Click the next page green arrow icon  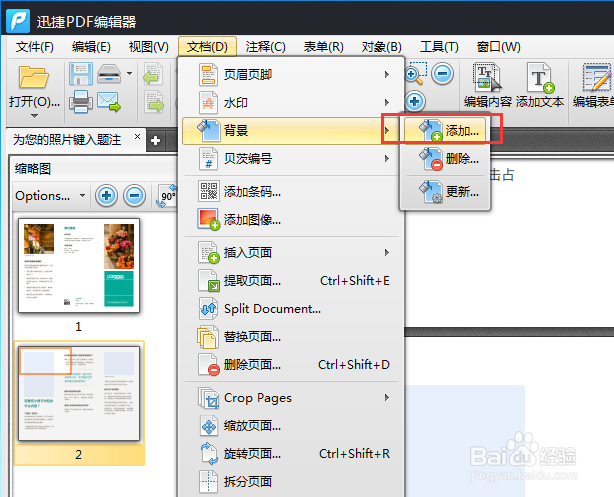pyautogui.click(x=154, y=102)
